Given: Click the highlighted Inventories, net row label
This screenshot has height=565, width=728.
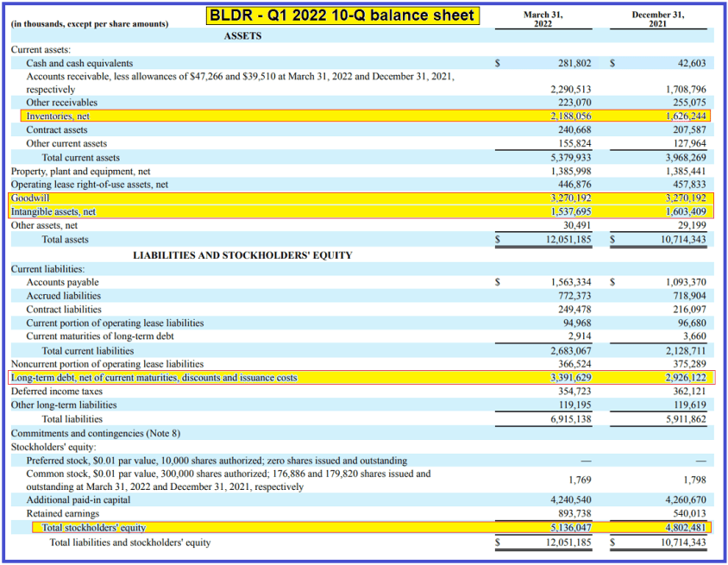Looking at the screenshot, I should 58,116.
